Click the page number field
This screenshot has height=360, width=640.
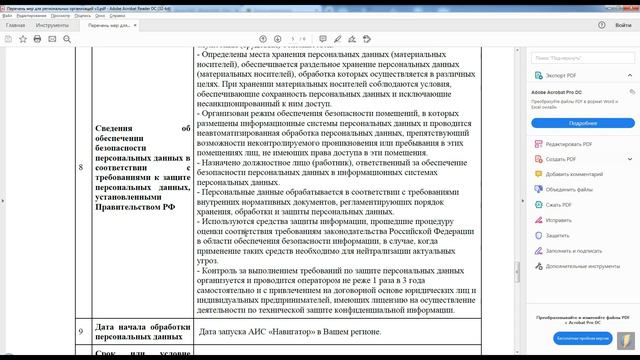(293, 39)
